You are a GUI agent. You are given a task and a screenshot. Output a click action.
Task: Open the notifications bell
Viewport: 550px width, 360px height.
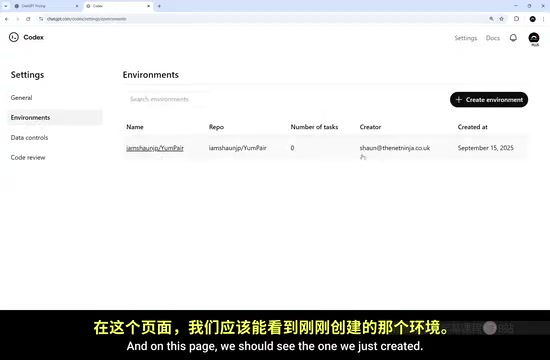pos(513,38)
